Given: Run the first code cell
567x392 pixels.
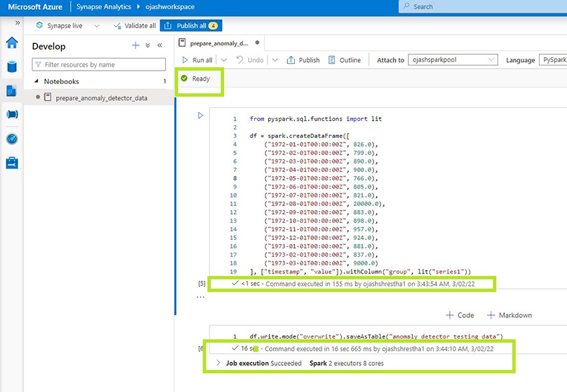Looking at the screenshot, I should pos(200,116).
